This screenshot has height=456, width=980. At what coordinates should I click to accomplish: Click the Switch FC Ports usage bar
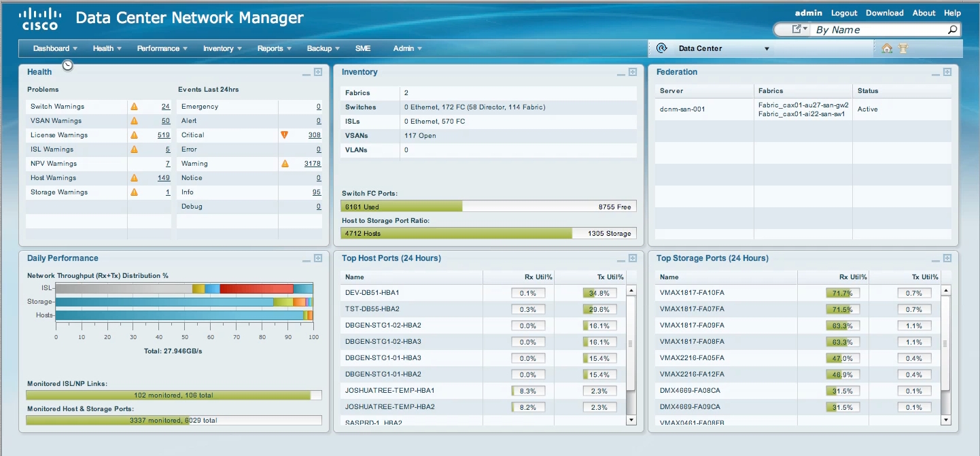click(489, 207)
